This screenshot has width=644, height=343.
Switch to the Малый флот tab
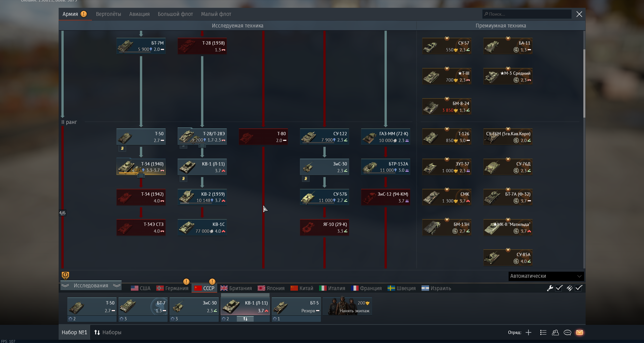coord(216,14)
